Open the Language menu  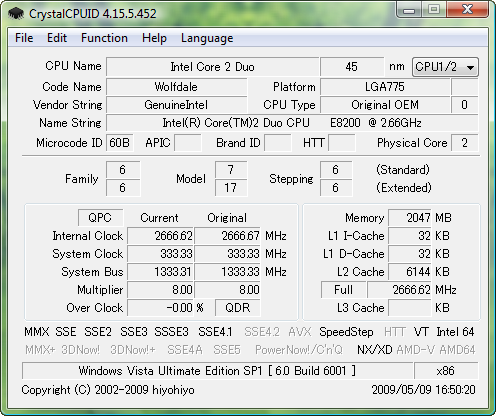pyautogui.click(x=207, y=38)
